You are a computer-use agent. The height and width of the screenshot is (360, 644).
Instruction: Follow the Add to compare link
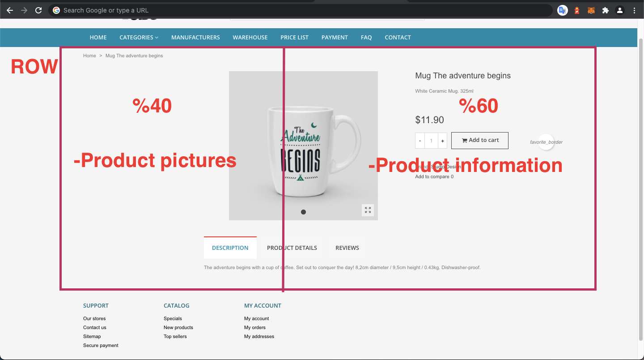click(434, 176)
